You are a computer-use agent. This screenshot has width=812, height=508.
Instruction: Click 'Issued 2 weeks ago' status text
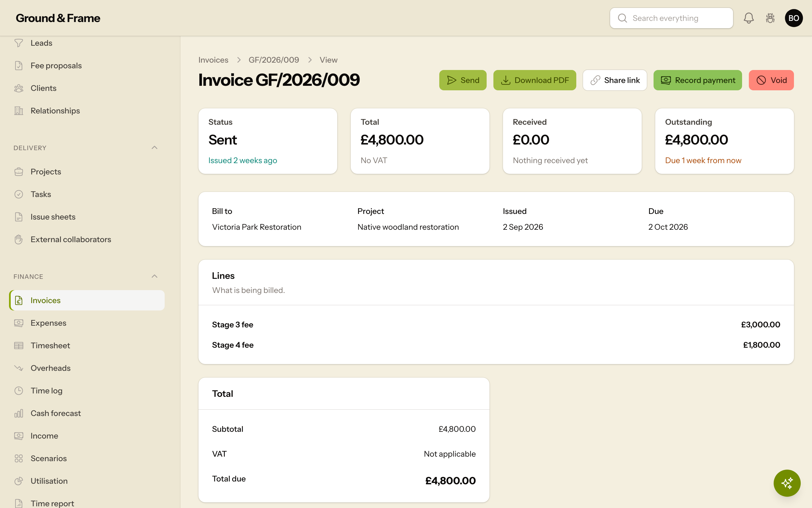[x=242, y=161]
